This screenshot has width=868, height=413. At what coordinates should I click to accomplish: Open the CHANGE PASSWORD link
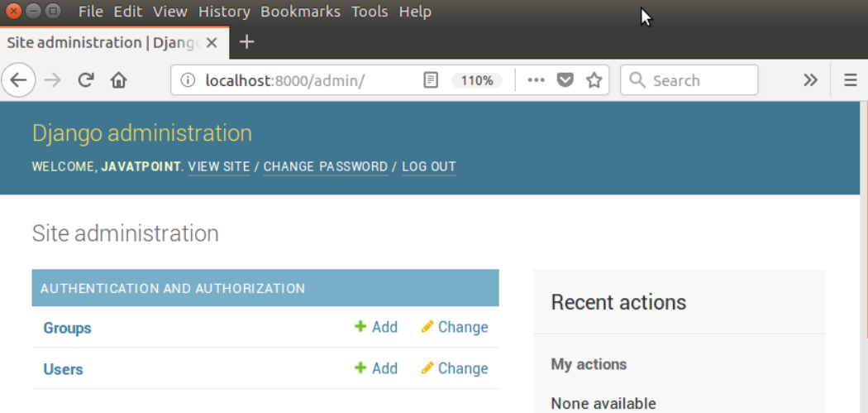[326, 167]
